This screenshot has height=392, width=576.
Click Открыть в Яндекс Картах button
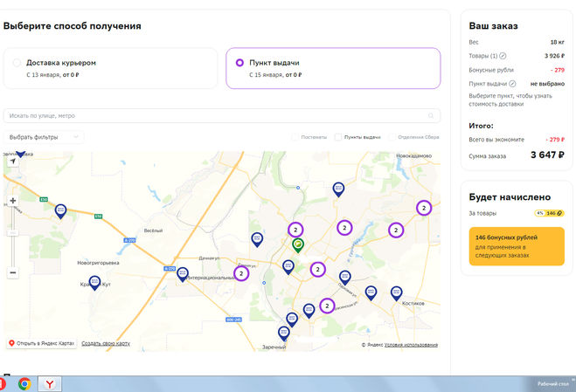[x=42, y=344]
